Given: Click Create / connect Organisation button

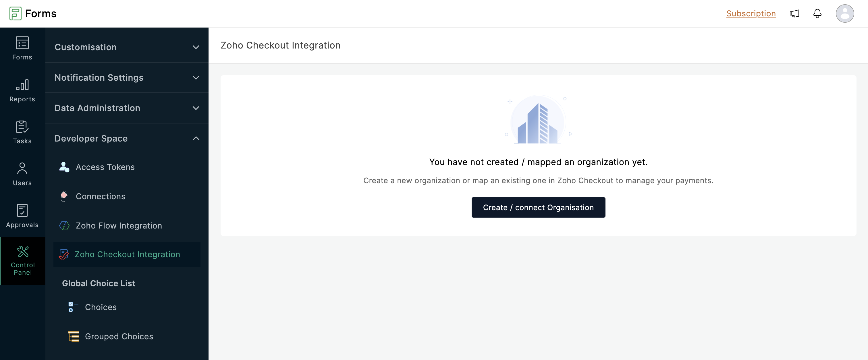Looking at the screenshot, I should (x=538, y=208).
